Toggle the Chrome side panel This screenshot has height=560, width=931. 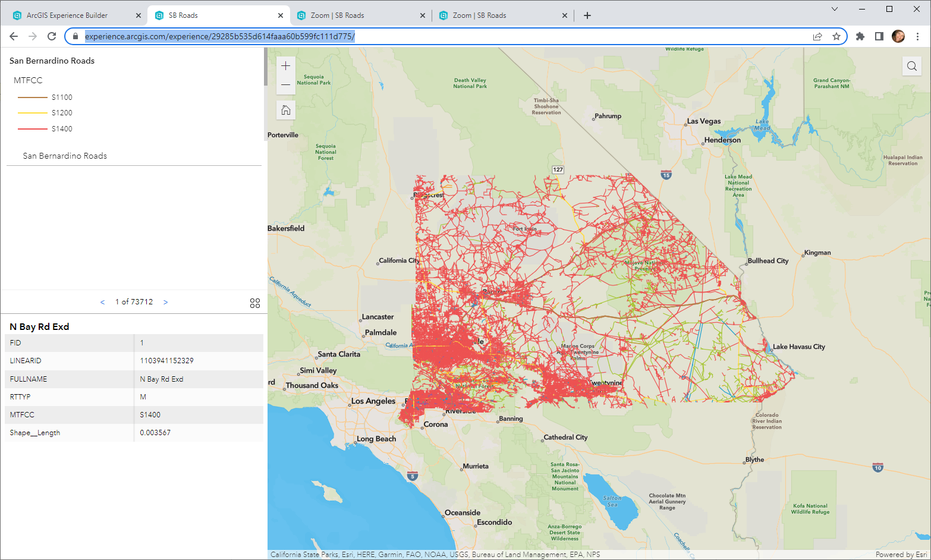point(879,36)
